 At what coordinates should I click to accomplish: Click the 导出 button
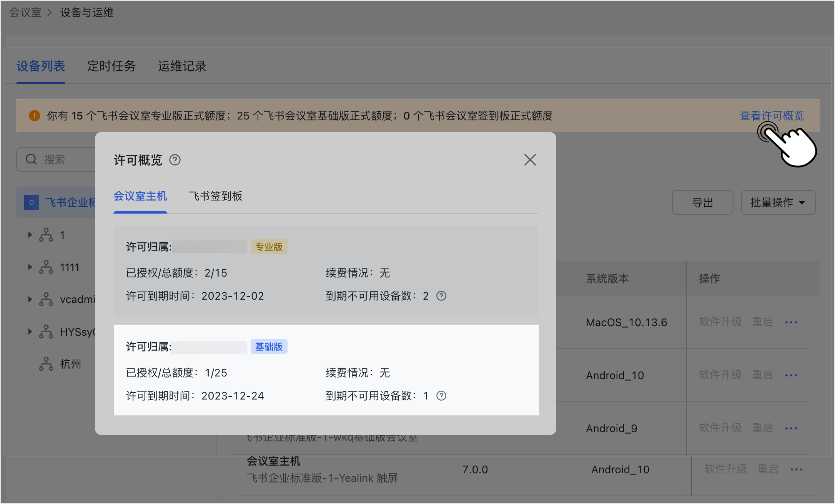pyautogui.click(x=702, y=202)
